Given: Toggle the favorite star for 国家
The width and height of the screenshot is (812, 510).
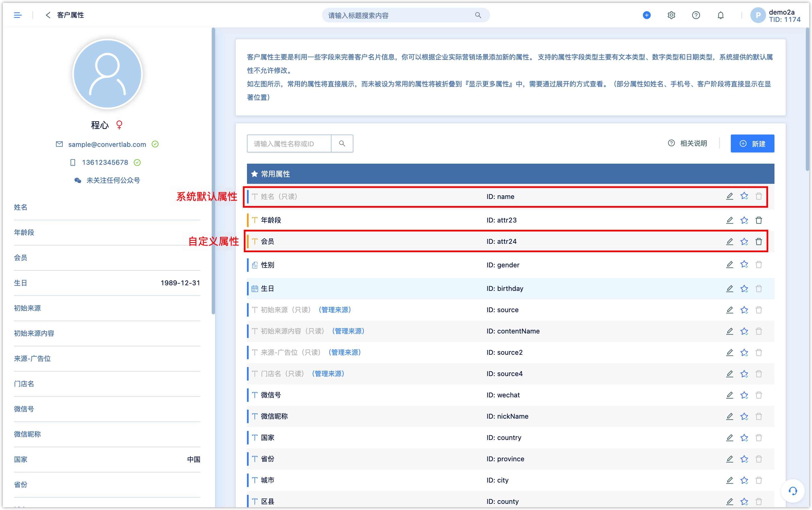Looking at the screenshot, I should (x=744, y=438).
